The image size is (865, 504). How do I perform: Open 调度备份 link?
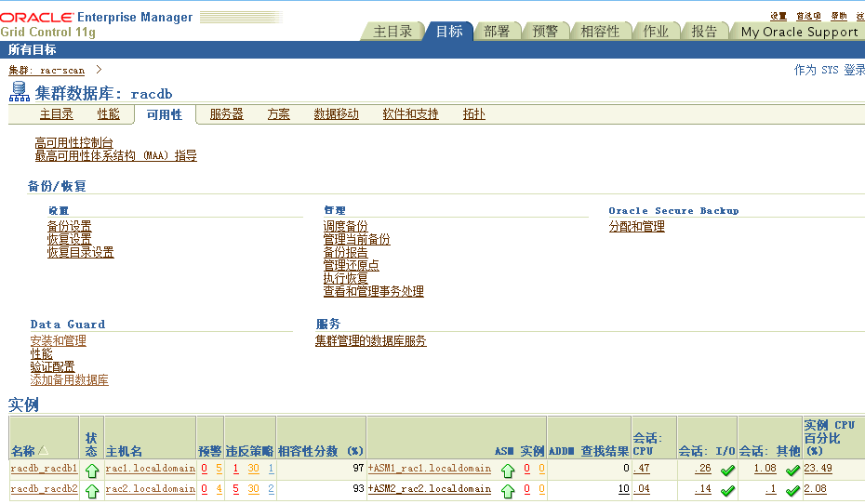coord(345,226)
